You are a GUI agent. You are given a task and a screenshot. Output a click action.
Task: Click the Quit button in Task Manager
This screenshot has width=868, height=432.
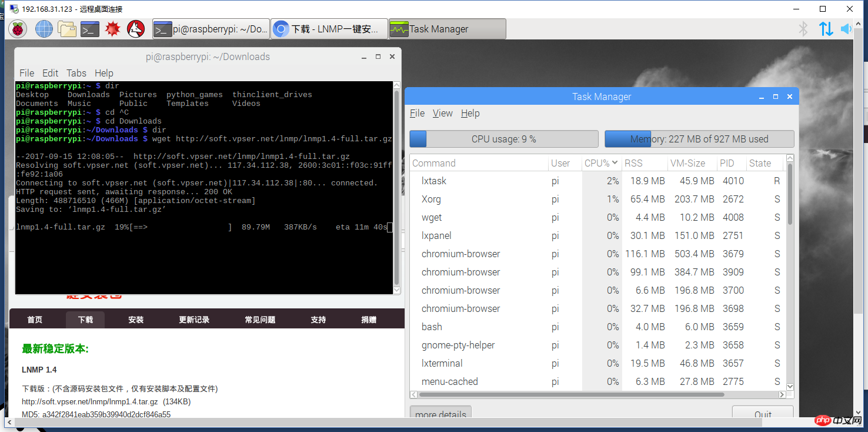762,414
